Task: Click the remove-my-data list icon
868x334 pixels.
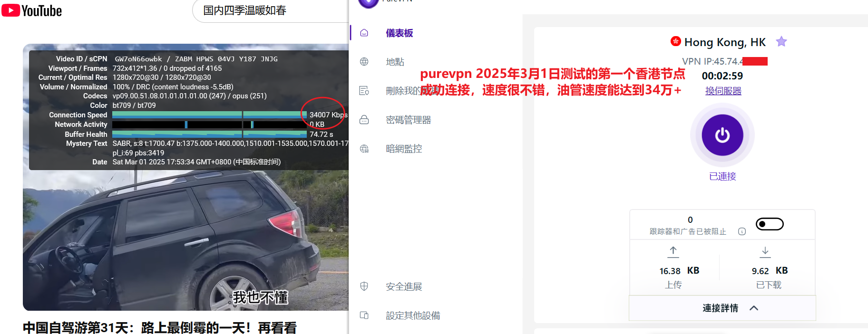Action: (364, 91)
